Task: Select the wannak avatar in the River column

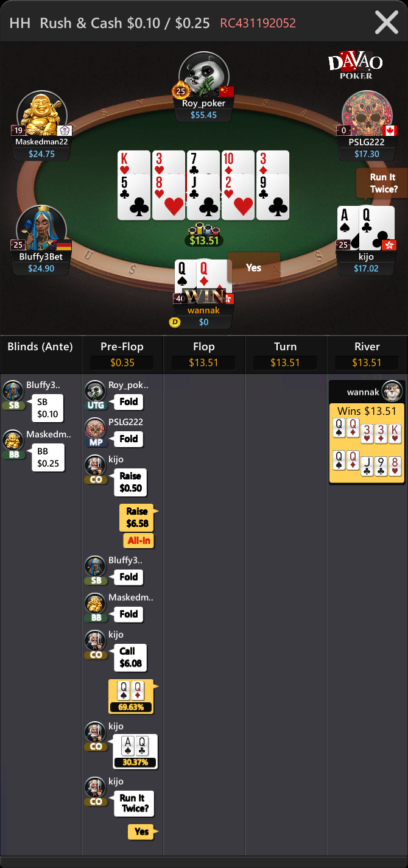Action: tap(392, 392)
